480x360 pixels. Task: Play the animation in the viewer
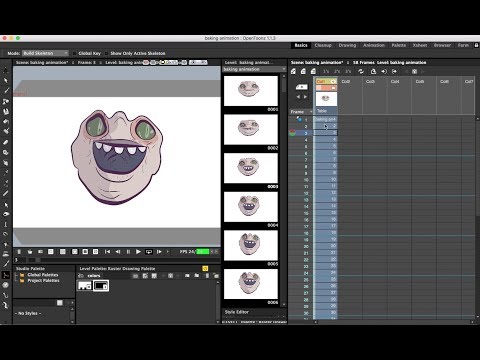(138, 252)
